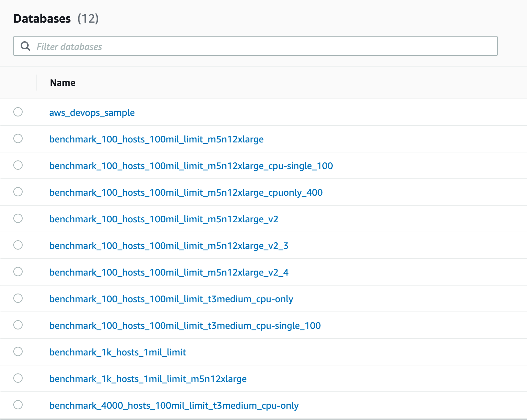
Task: Open benchmark_4000_hosts t3medium_cpu-only link
Action: tap(174, 405)
